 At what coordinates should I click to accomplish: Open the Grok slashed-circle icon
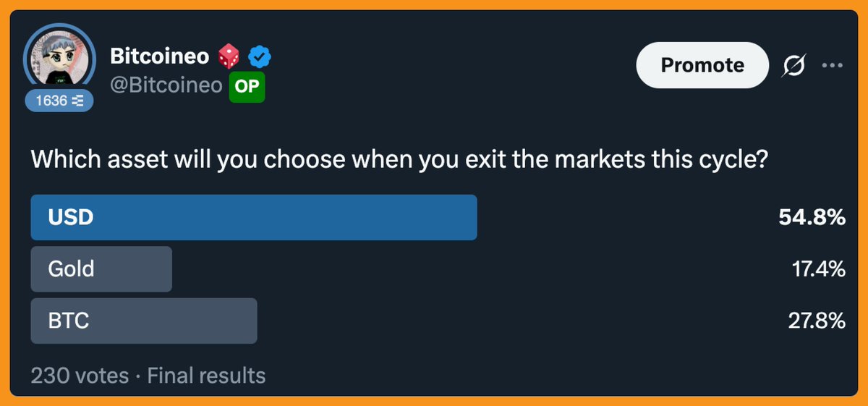pyautogui.click(x=793, y=66)
